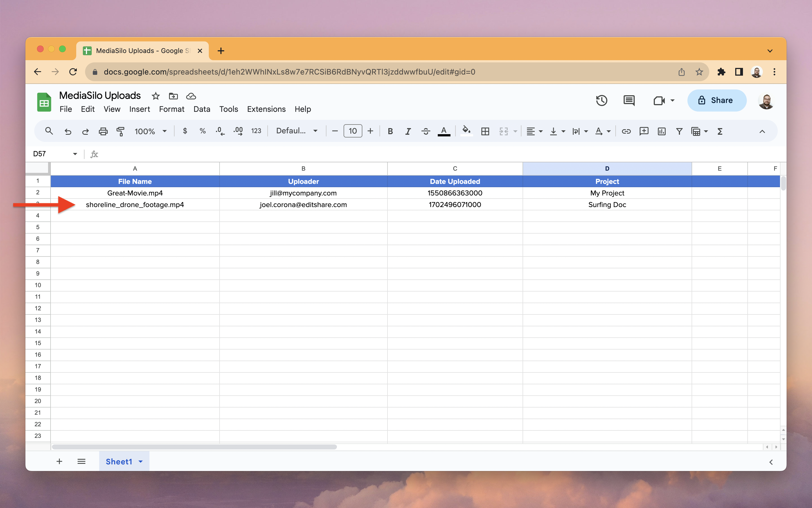Viewport: 812px width, 508px height.
Task: Open the functions sigma menu
Action: tap(720, 131)
